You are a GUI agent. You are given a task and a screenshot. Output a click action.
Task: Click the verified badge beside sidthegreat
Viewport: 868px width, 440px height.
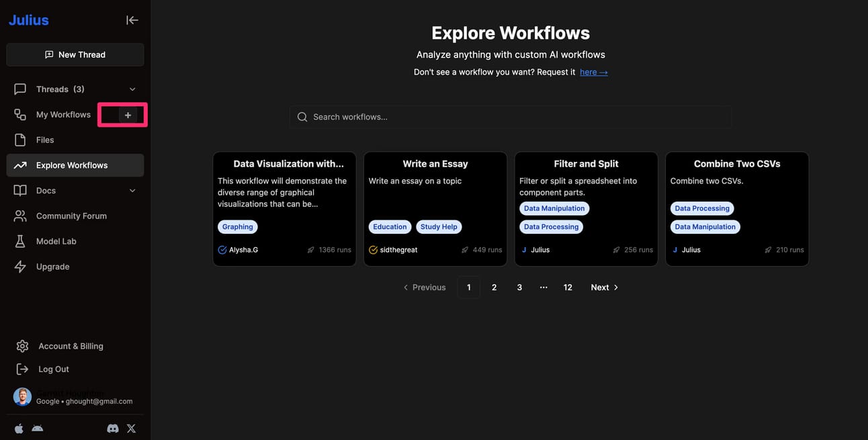click(374, 250)
